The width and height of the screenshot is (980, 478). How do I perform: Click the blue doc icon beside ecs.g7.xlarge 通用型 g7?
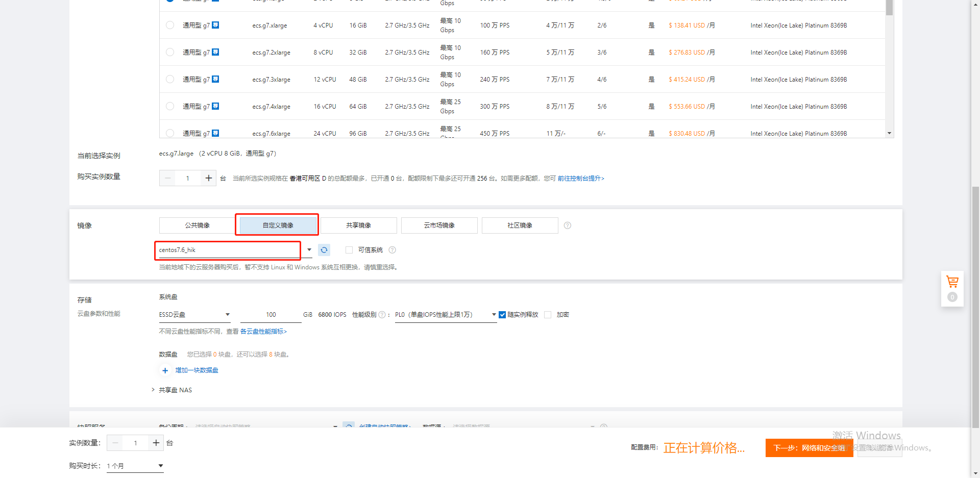[x=215, y=24]
